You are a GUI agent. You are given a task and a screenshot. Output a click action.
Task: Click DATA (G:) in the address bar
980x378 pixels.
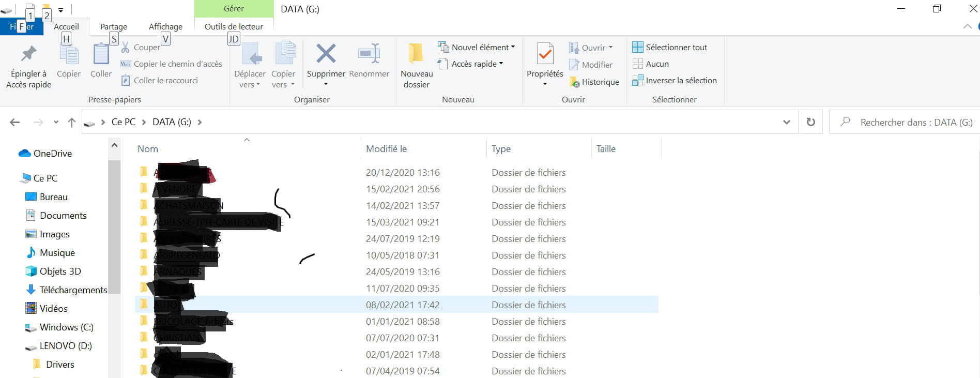172,122
